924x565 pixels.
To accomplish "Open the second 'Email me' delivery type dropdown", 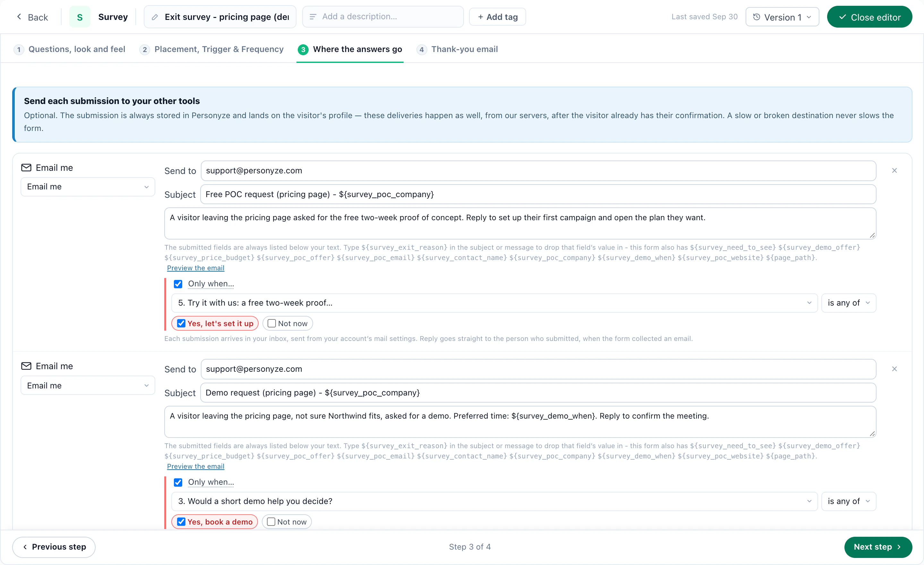I will (88, 385).
